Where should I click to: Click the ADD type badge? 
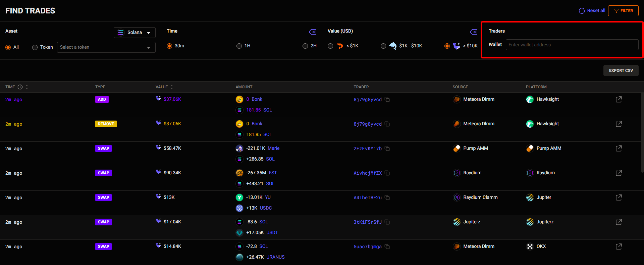tap(102, 99)
